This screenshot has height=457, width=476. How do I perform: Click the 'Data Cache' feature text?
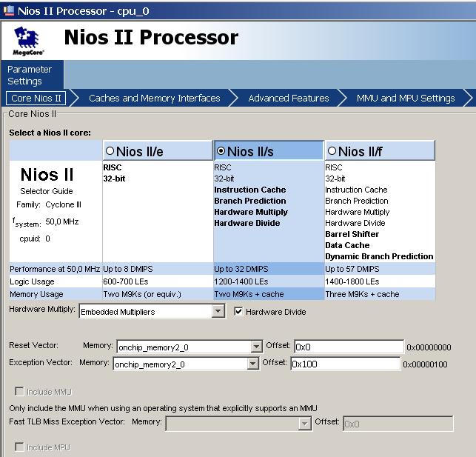click(347, 245)
